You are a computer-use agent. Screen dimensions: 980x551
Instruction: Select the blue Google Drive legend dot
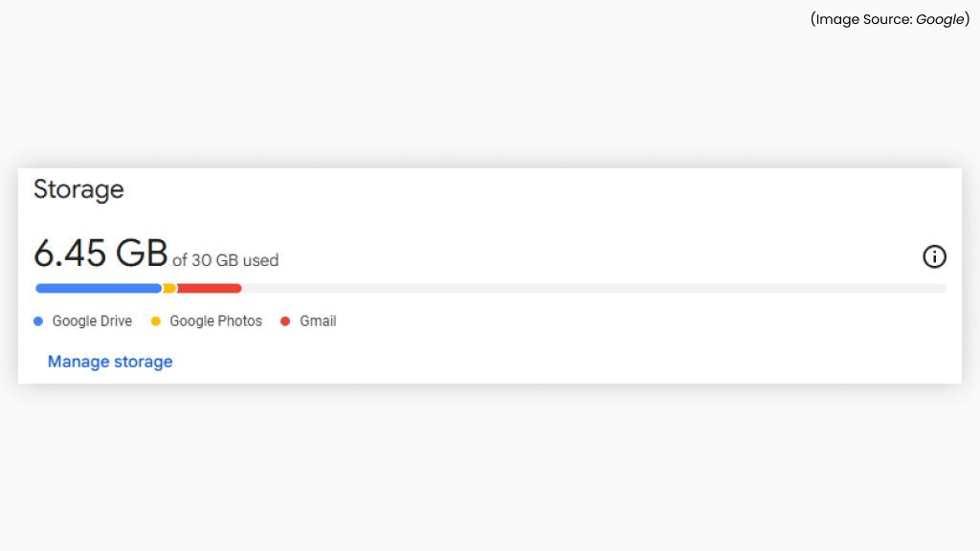38,320
